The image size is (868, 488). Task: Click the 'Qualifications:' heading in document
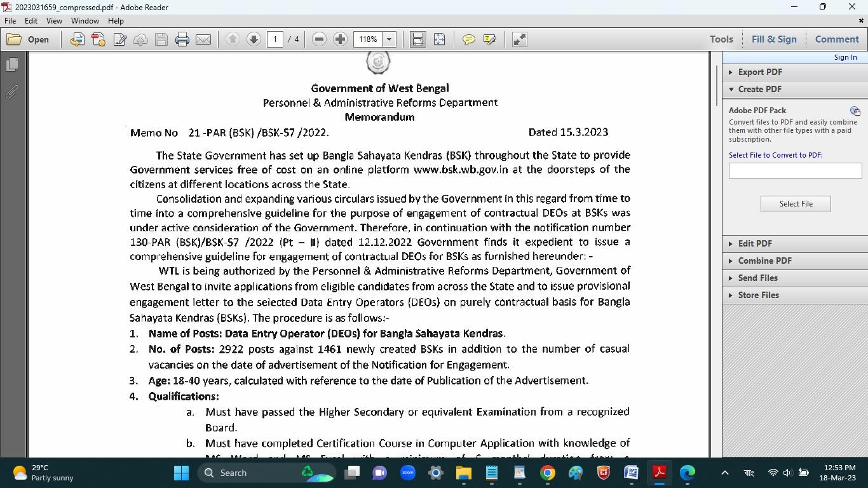[184, 396]
